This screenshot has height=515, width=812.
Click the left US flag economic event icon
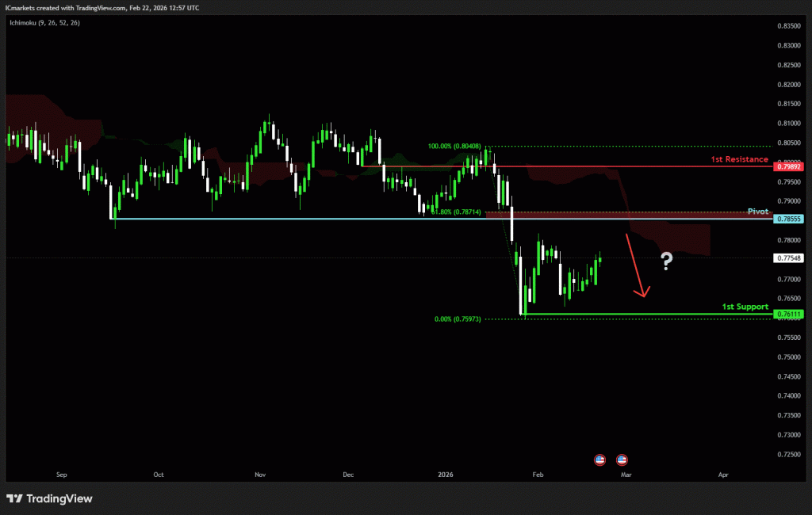click(x=599, y=459)
